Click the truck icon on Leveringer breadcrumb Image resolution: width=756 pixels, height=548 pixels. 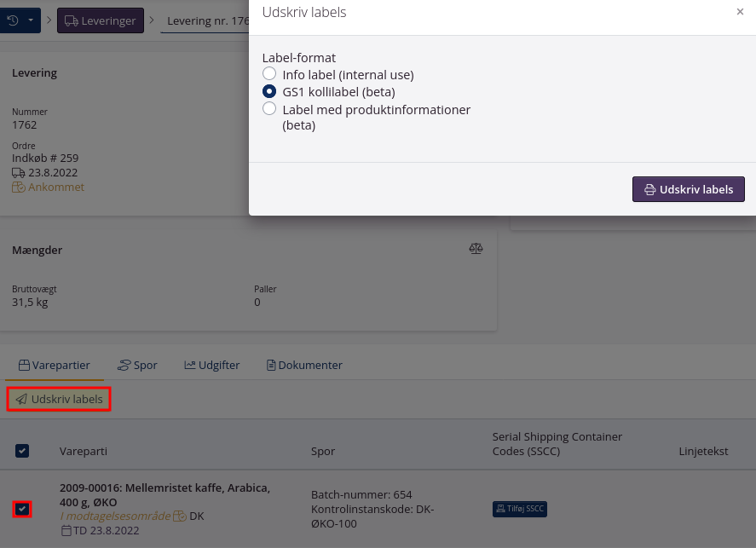tap(73, 19)
